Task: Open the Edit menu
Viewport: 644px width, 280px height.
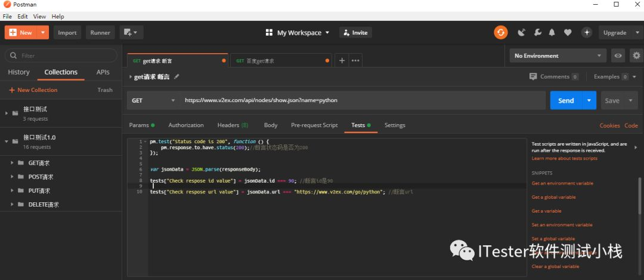Action: tap(23, 17)
